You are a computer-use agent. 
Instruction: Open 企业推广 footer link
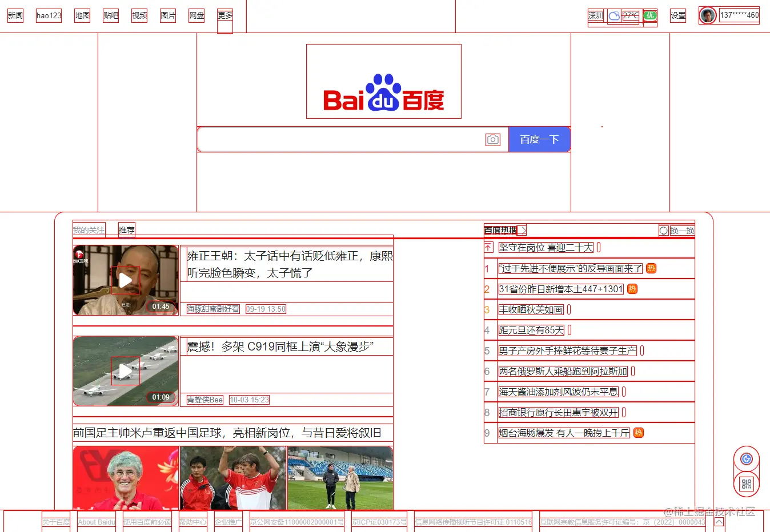pos(228,522)
